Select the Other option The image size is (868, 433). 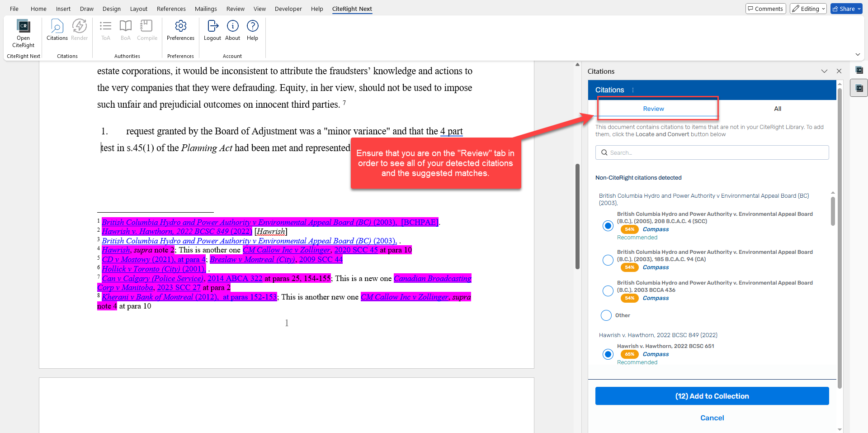point(606,315)
